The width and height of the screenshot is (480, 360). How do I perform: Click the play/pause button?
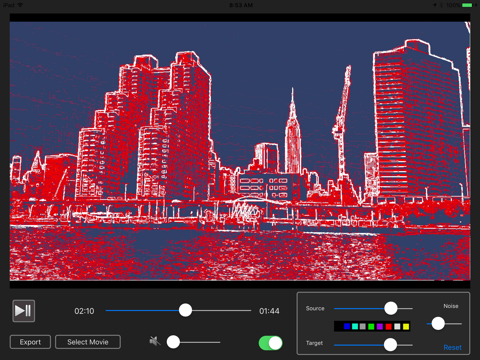click(x=23, y=311)
